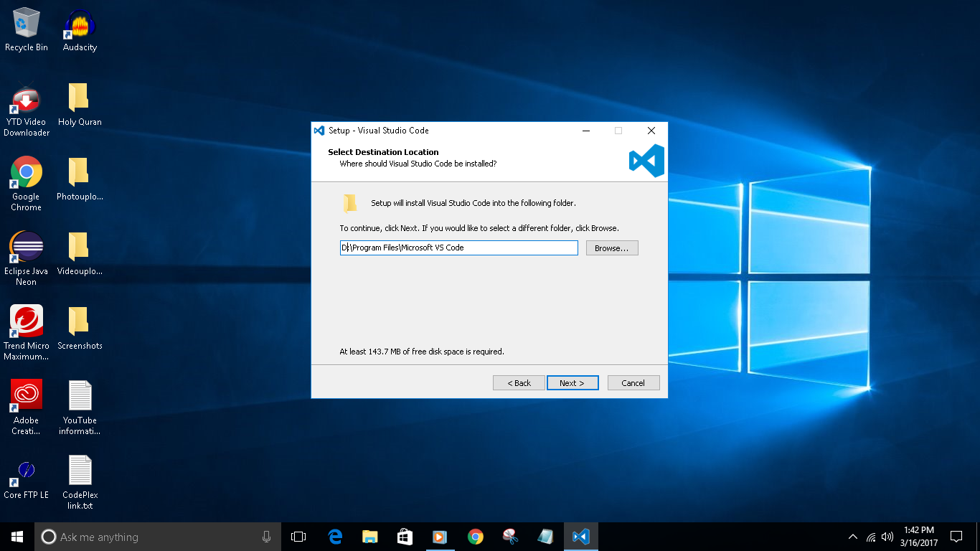The height and width of the screenshot is (551, 980).
Task: Click the VS Code icon in the title bar
Action: 319,131
